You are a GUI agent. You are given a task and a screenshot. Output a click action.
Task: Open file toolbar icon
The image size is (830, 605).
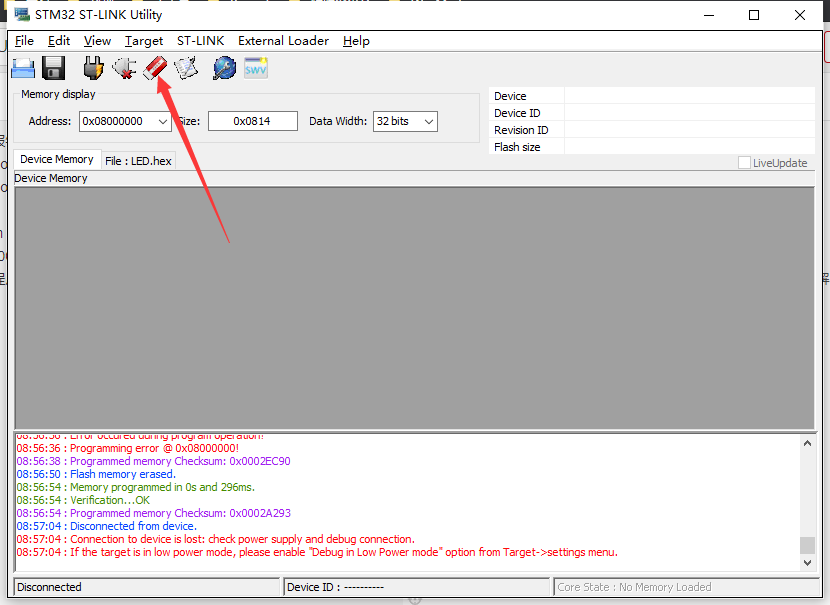pyautogui.click(x=23, y=68)
